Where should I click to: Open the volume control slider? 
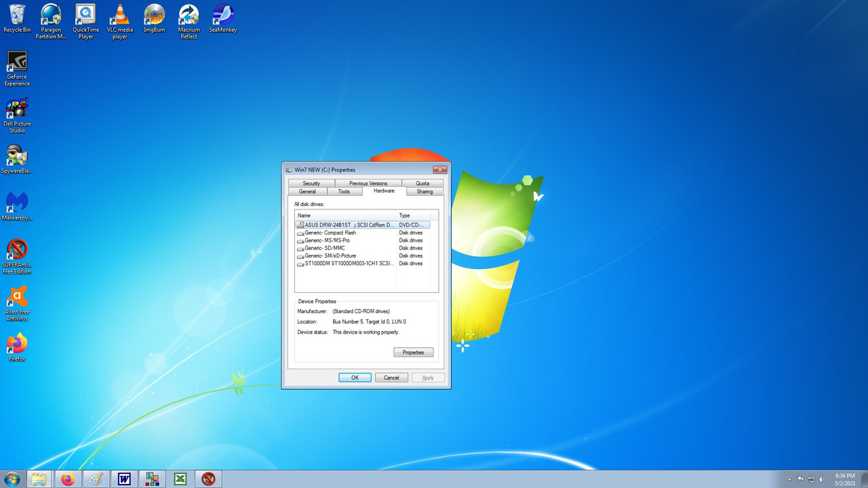[821, 479]
